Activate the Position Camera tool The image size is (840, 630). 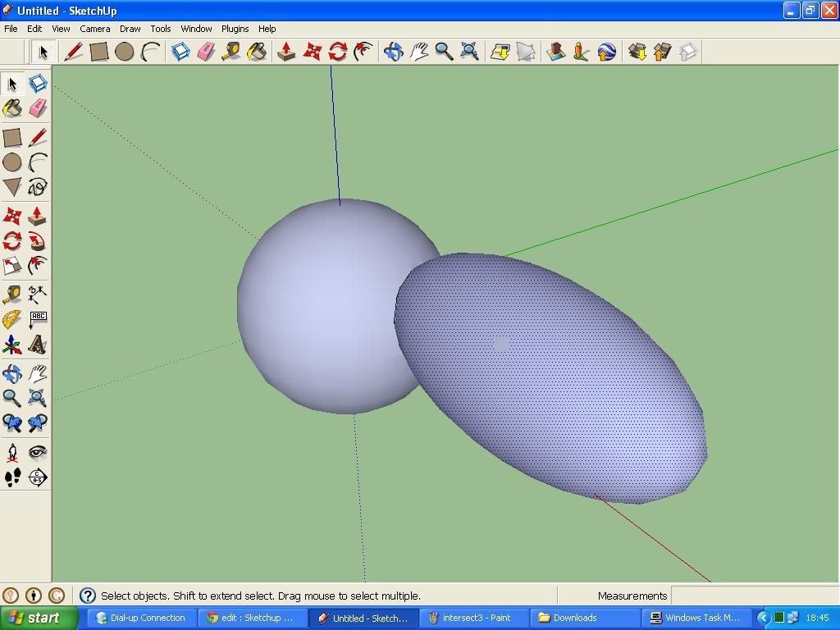11,453
